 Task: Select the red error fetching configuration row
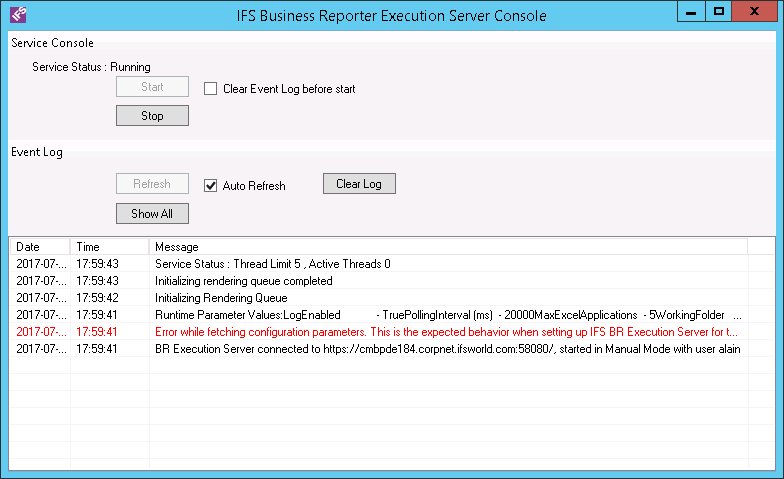pyautogui.click(x=446, y=332)
